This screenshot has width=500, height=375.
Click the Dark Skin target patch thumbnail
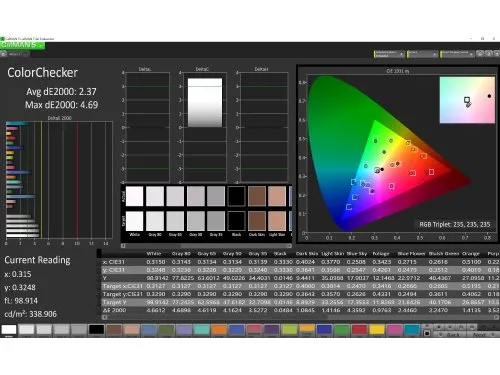click(257, 221)
